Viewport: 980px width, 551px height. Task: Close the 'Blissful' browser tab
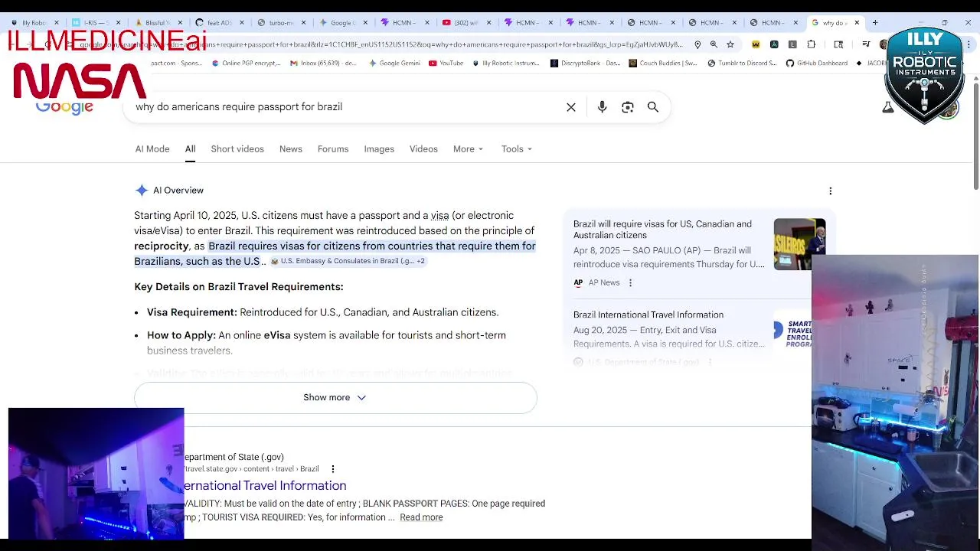(180, 22)
